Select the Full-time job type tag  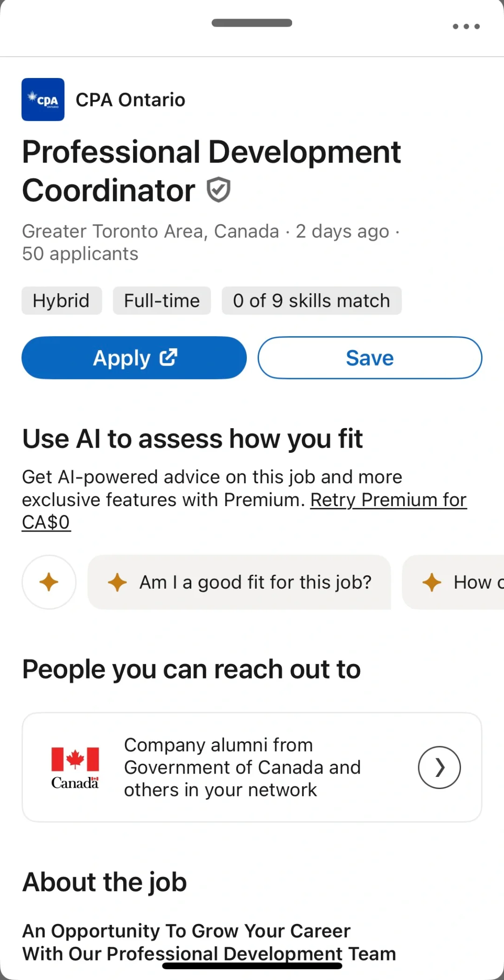(x=161, y=301)
